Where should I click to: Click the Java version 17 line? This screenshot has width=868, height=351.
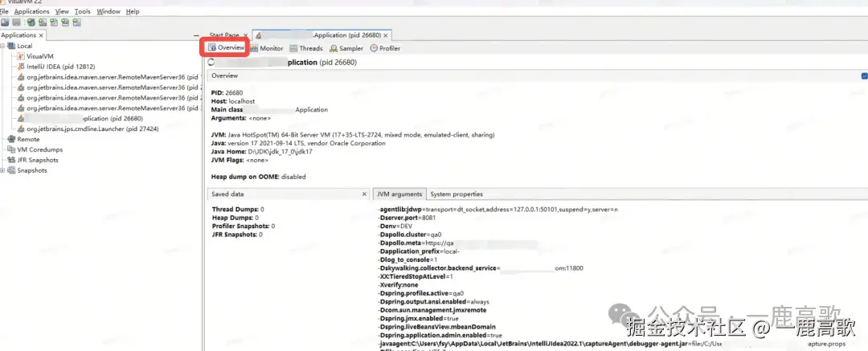(298, 144)
